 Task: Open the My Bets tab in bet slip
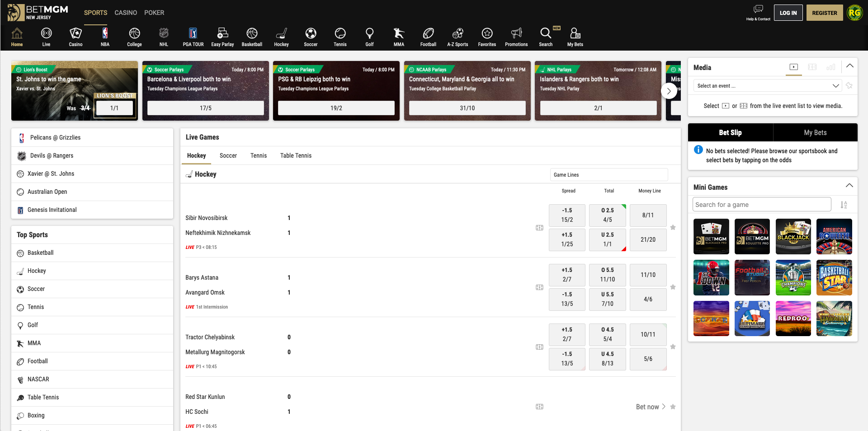pyautogui.click(x=815, y=132)
